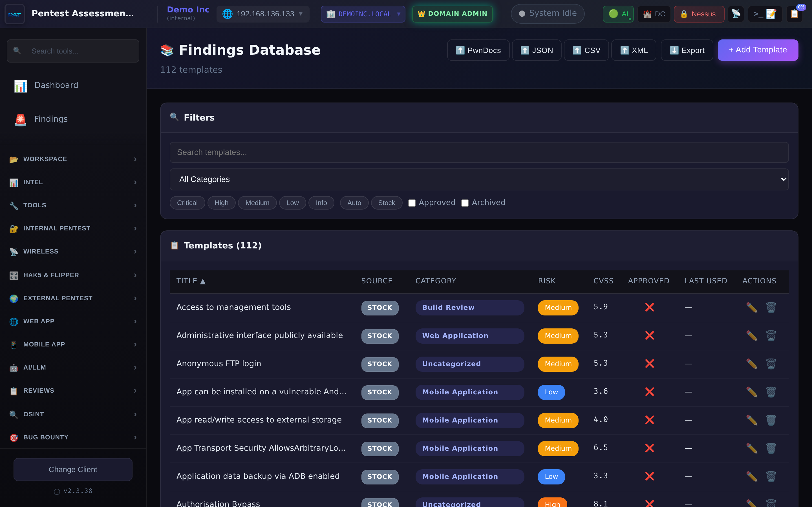This screenshot has width=812, height=507.
Task: Select the Dashboard icon in the sidebar
Action: (x=20, y=86)
